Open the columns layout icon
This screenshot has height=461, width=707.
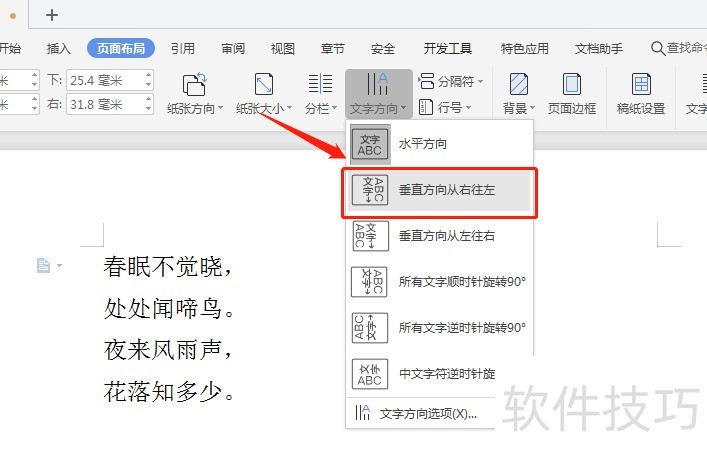coord(320,84)
